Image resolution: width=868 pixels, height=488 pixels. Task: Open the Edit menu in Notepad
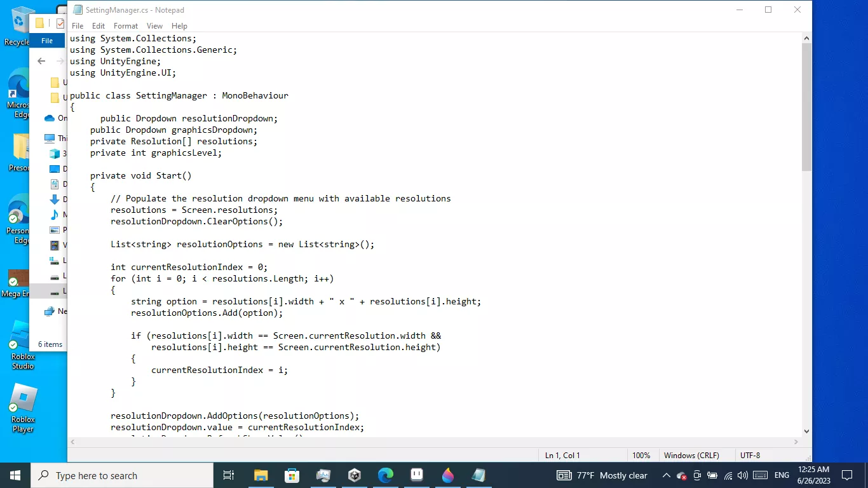click(98, 26)
